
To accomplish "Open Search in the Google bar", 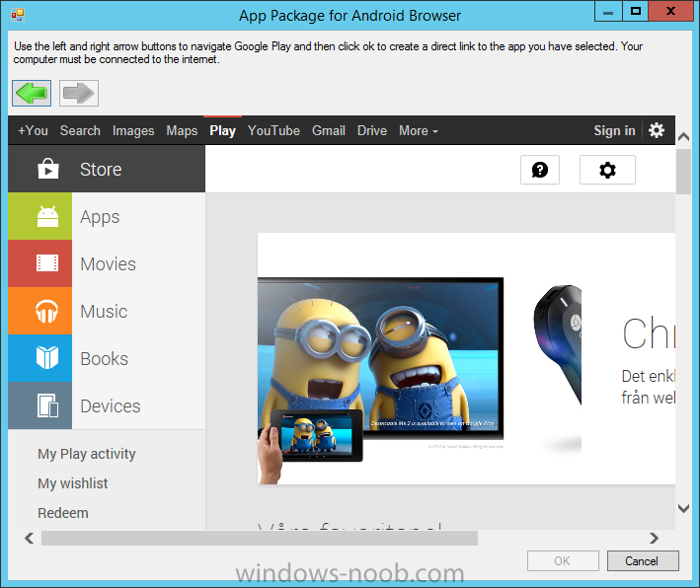I will click(x=80, y=130).
